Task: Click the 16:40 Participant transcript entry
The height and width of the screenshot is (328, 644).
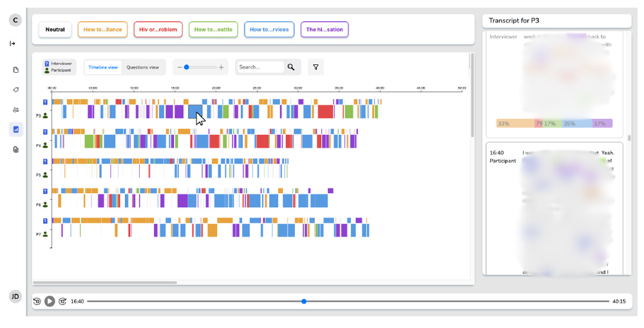Action: point(554,208)
